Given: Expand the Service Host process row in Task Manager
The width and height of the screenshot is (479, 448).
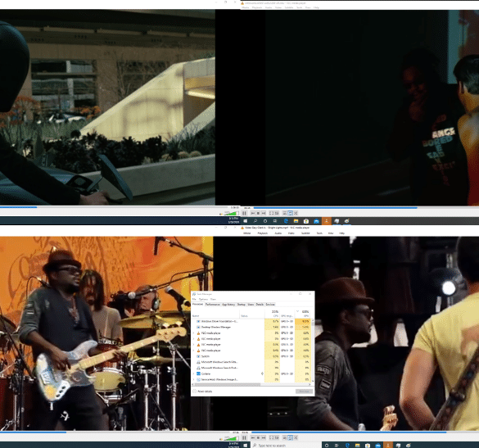Looking at the screenshot, I should click(x=193, y=379).
